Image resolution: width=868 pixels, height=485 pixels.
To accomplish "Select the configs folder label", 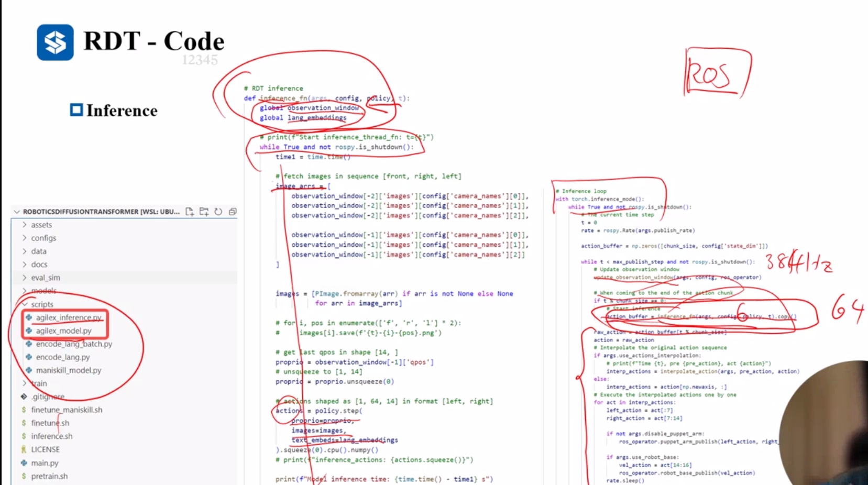I will click(43, 238).
